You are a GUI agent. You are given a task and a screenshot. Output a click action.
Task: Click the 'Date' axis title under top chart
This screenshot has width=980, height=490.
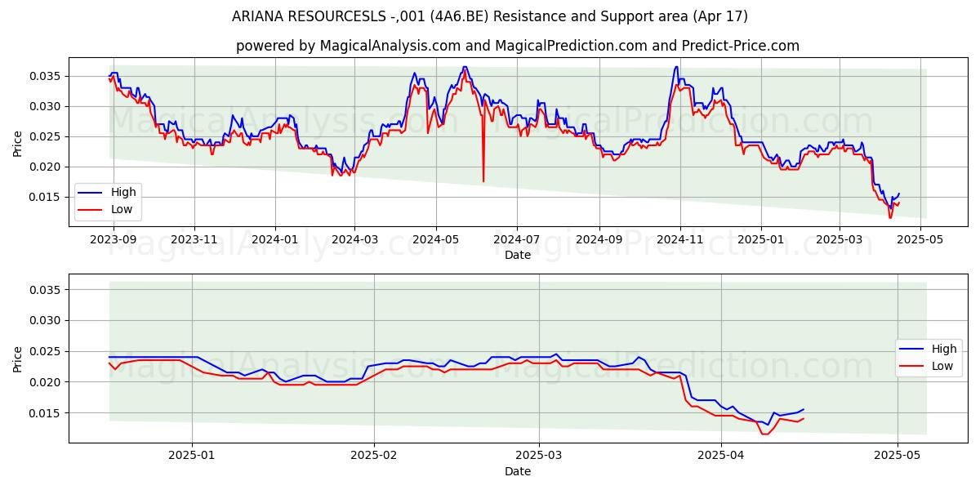(518, 255)
